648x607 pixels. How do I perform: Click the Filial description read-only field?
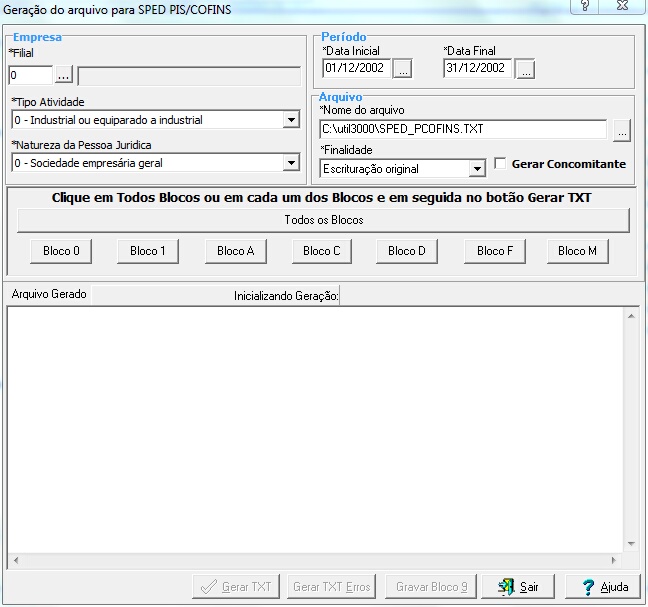pyautogui.click(x=189, y=76)
